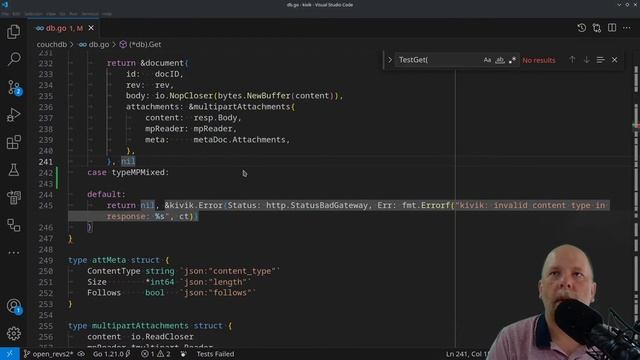640x360 pixels.
Task: Open the Selection menu
Action: [33, 14]
